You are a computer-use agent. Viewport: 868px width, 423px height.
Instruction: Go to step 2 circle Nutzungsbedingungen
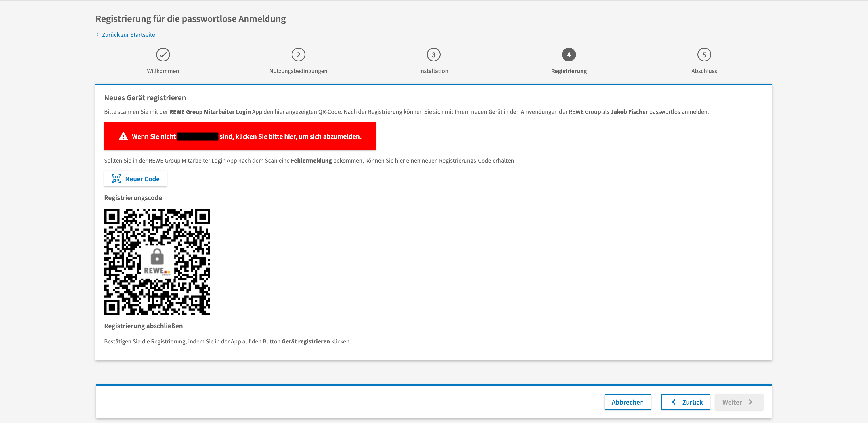point(298,55)
